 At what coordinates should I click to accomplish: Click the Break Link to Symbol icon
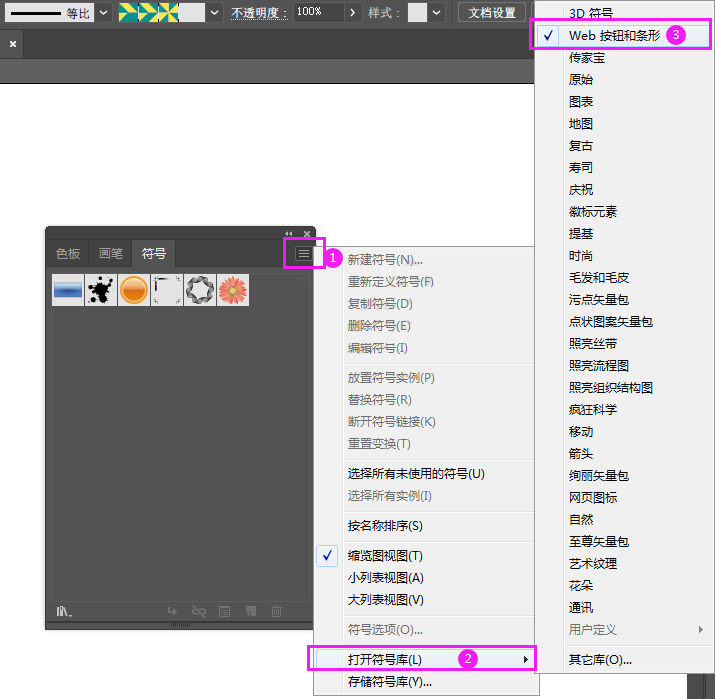coord(199,611)
